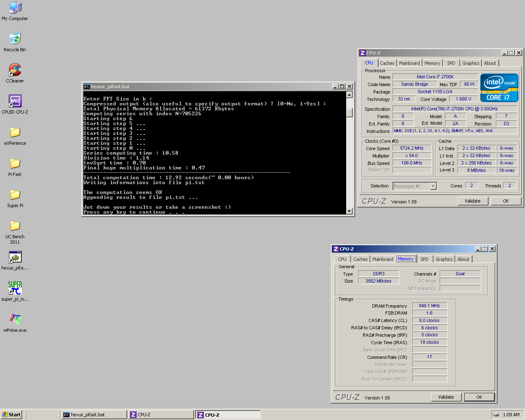Click the upper CPU-Z window title icon
Viewport: 525px width, 420px height.
pyautogui.click(x=362, y=53)
